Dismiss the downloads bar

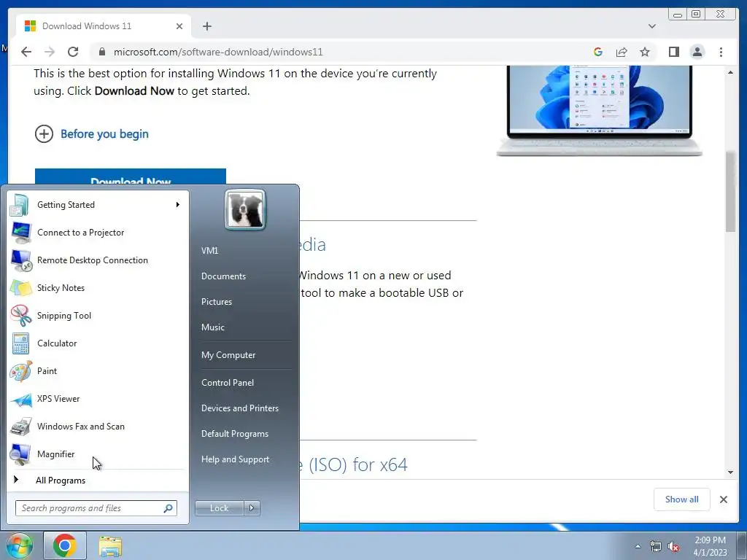(723, 499)
